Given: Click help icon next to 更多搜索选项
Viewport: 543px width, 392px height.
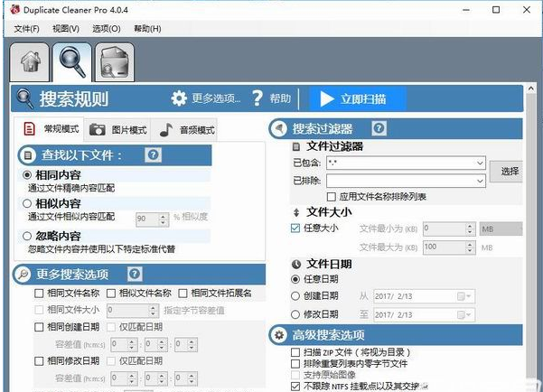Looking at the screenshot, I should 135,275.
